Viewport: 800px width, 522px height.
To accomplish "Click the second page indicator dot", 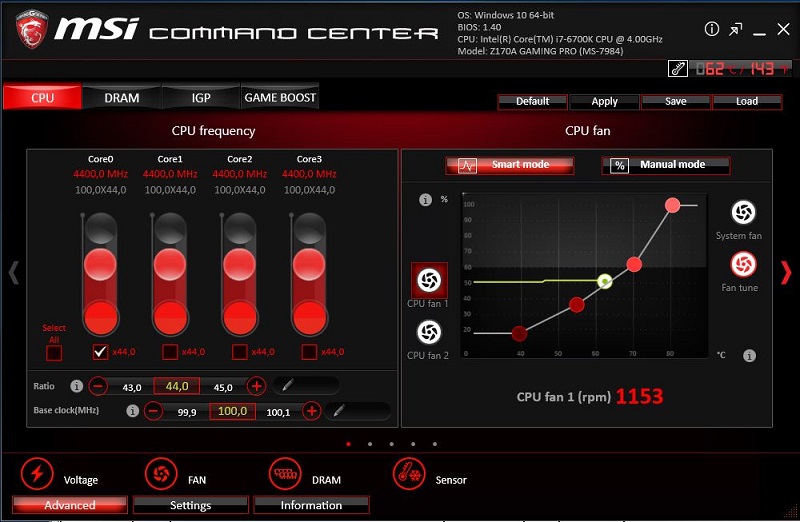I will point(370,444).
